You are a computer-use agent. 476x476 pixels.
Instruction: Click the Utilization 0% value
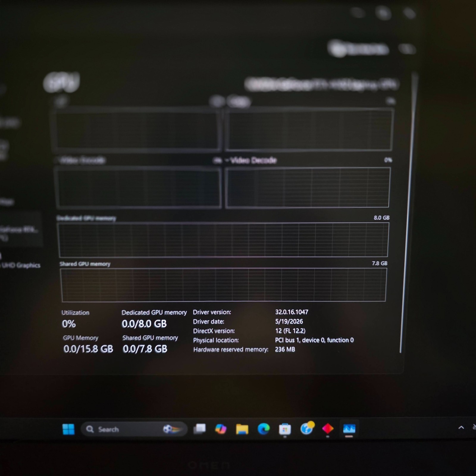(69, 324)
